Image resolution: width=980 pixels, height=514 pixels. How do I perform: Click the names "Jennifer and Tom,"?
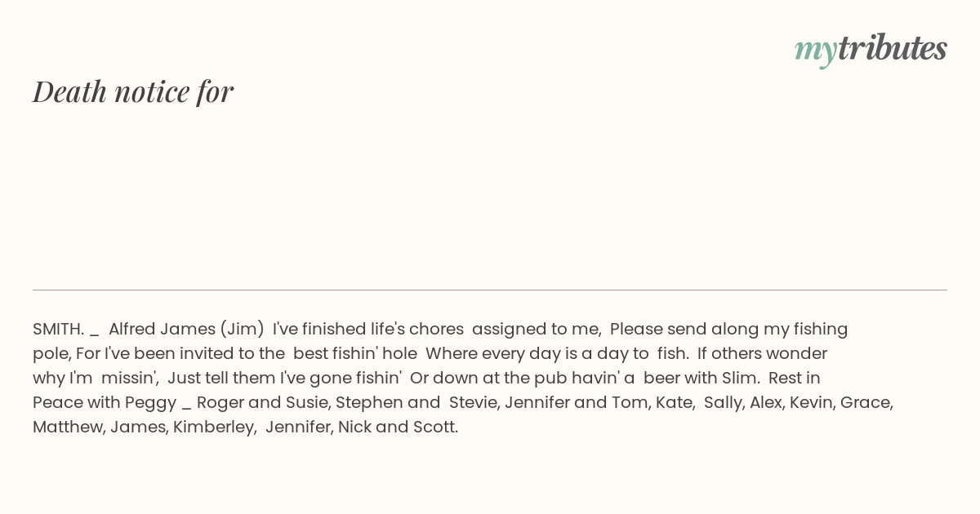tap(577, 402)
